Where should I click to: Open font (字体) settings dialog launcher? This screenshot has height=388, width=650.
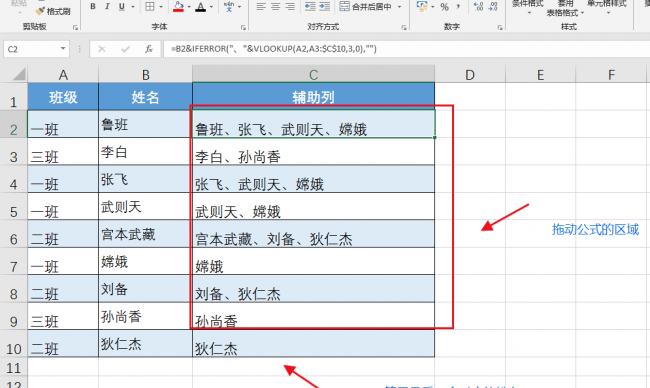pos(243,27)
